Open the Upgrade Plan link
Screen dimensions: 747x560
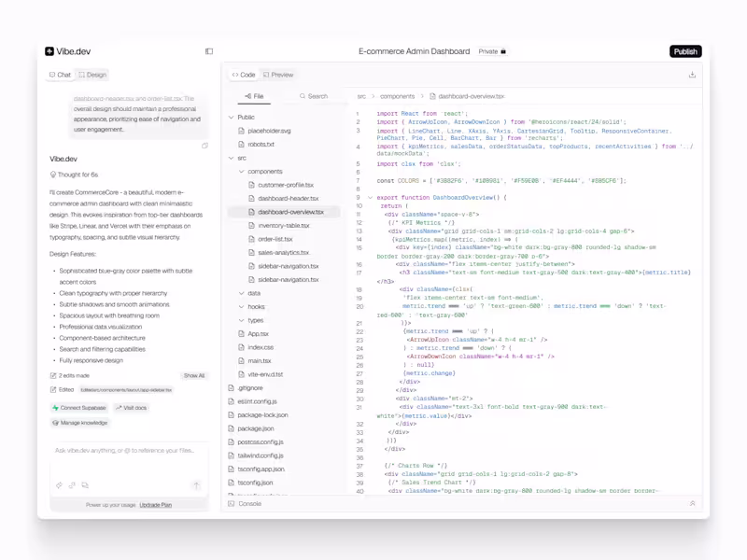156,505
